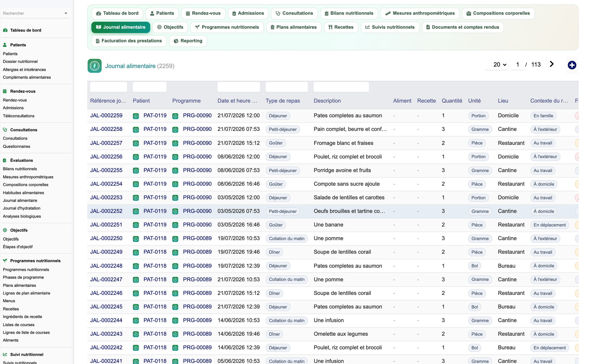This screenshot has width=589, height=364.
Task: Open Journal d'hydratation in sidebar
Action: tap(22, 208)
